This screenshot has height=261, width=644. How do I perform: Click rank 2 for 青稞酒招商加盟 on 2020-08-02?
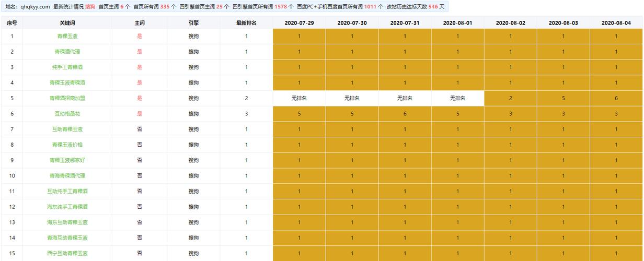pos(511,98)
